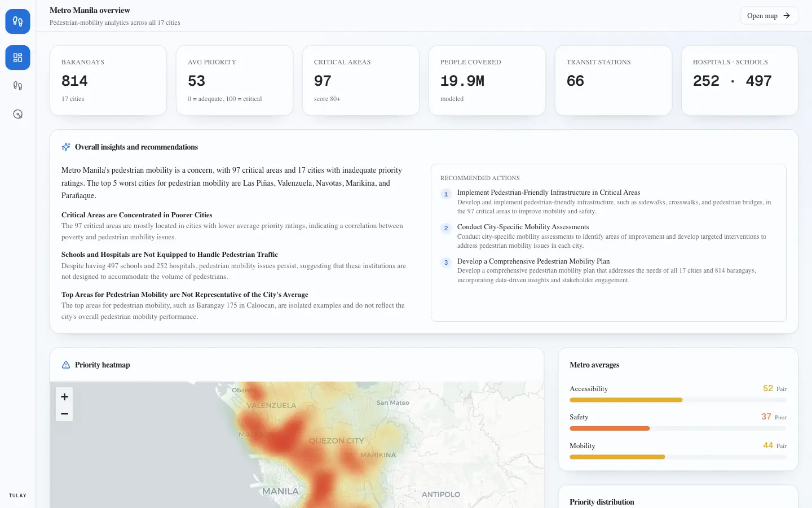
Task: Click the Overall insights and recommendations heading
Action: tap(136, 147)
